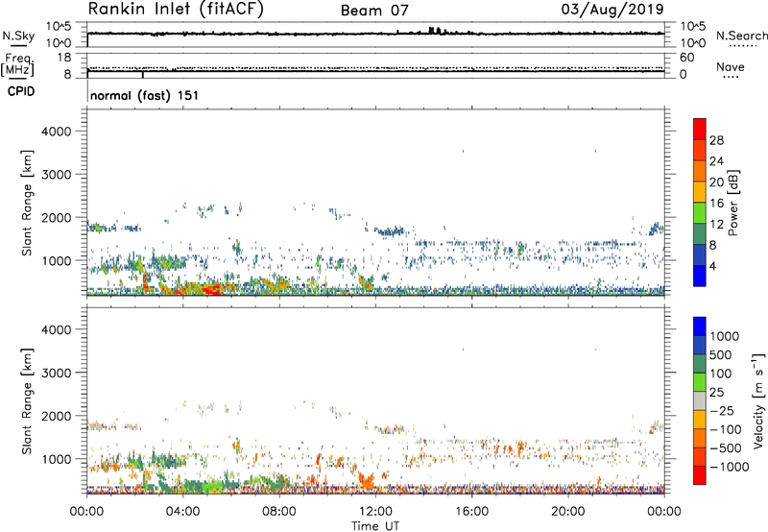Click the '2000' tick on velocity panel axis
Screen dimensions: 768x532
coord(56,416)
